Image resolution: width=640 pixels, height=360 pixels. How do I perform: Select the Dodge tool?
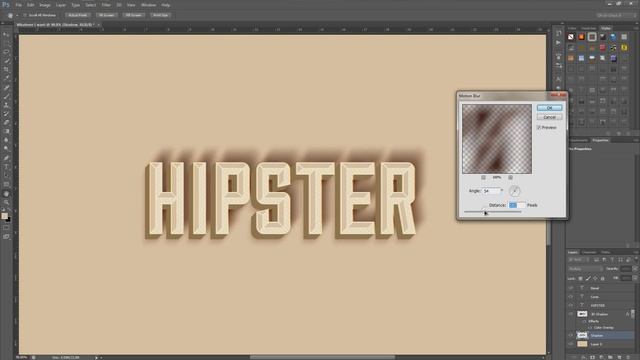6,149
